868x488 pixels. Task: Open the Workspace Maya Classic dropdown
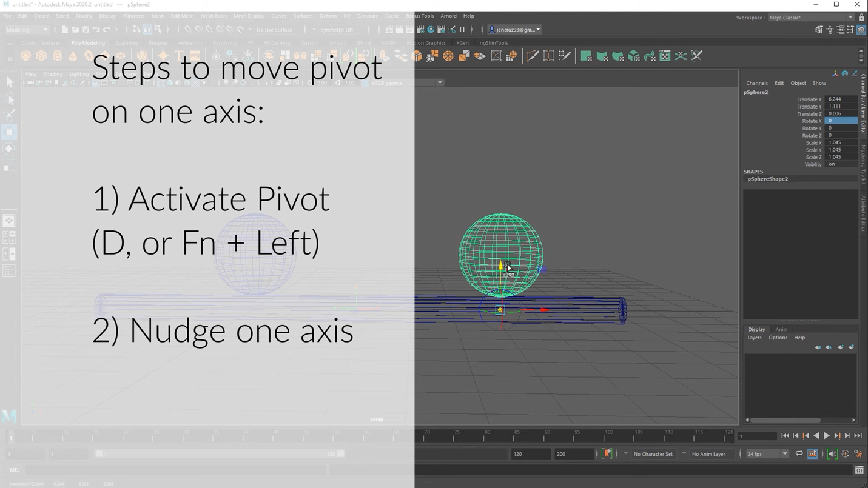[x=810, y=18]
